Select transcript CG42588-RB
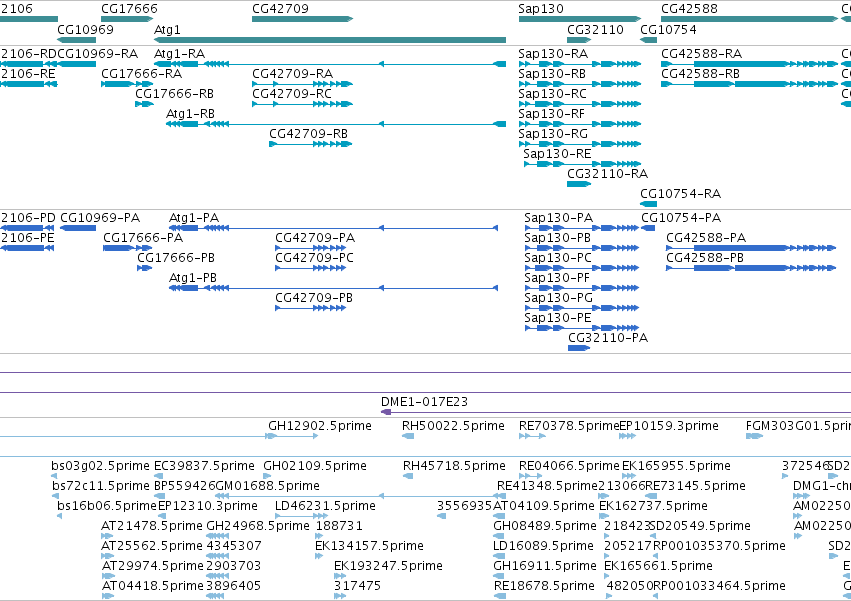This screenshot has height=601, width=851. click(750, 84)
